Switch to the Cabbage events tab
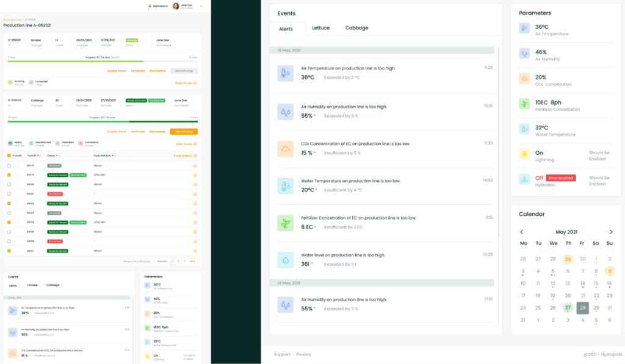Screen dimensions: 625x364 click(x=356, y=28)
